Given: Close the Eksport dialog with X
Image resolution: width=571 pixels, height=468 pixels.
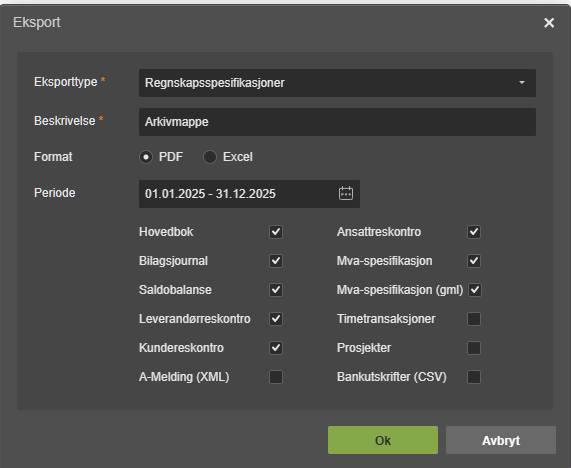Looking at the screenshot, I should (x=549, y=23).
